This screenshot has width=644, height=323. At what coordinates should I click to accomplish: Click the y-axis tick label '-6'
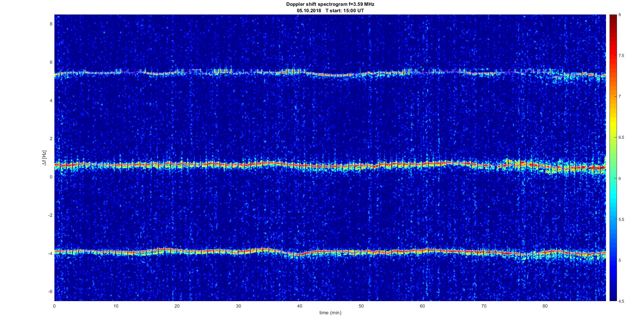[50, 292]
